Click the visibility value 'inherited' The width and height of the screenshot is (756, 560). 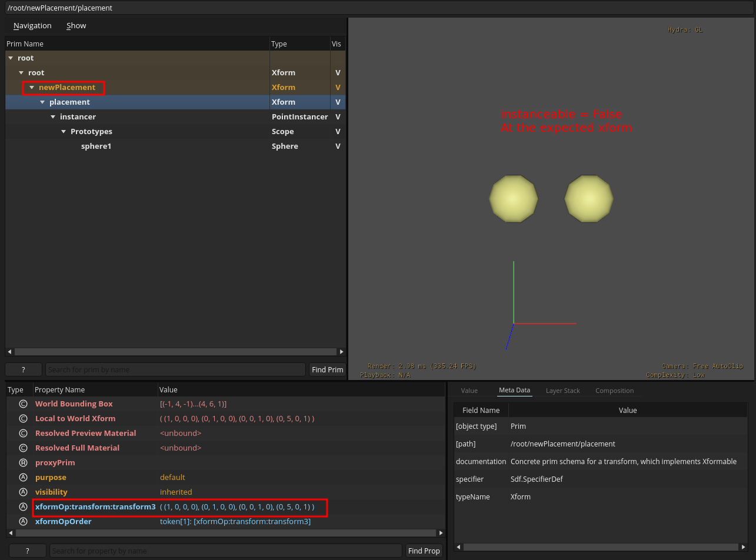point(176,492)
